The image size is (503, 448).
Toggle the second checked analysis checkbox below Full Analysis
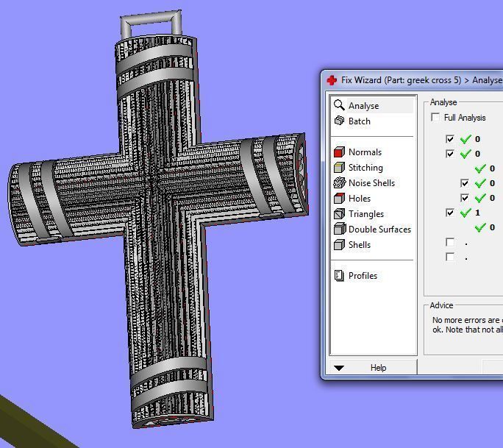point(450,154)
